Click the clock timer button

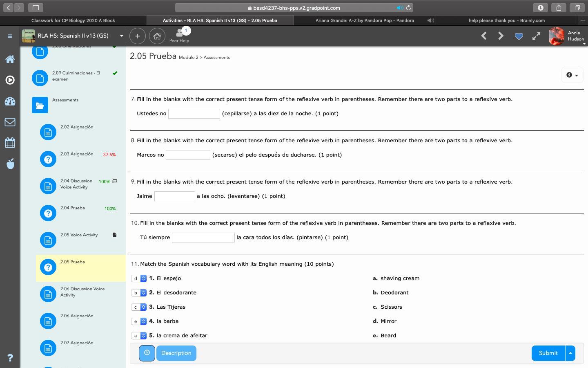click(147, 353)
